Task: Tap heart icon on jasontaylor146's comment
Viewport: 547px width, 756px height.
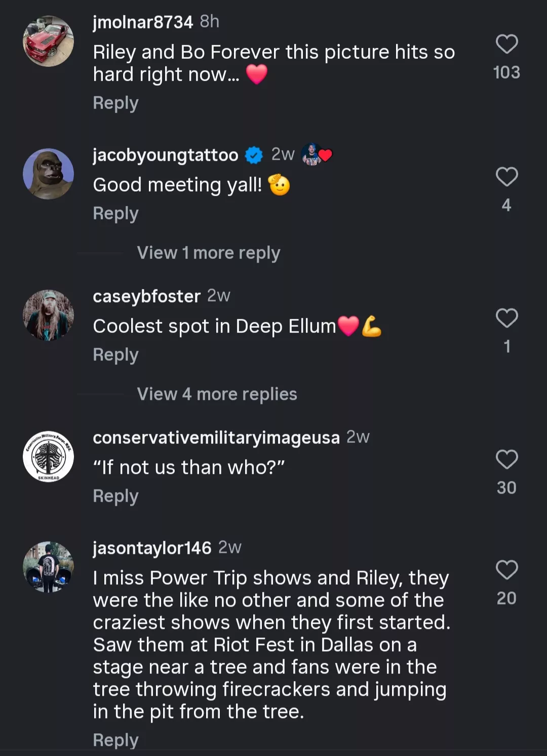Action: click(506, 570)
